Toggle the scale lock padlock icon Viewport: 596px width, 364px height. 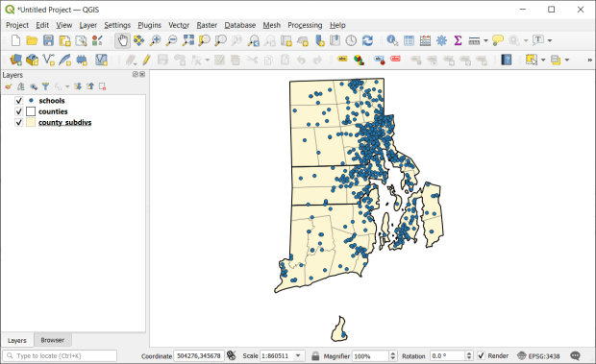315,355
